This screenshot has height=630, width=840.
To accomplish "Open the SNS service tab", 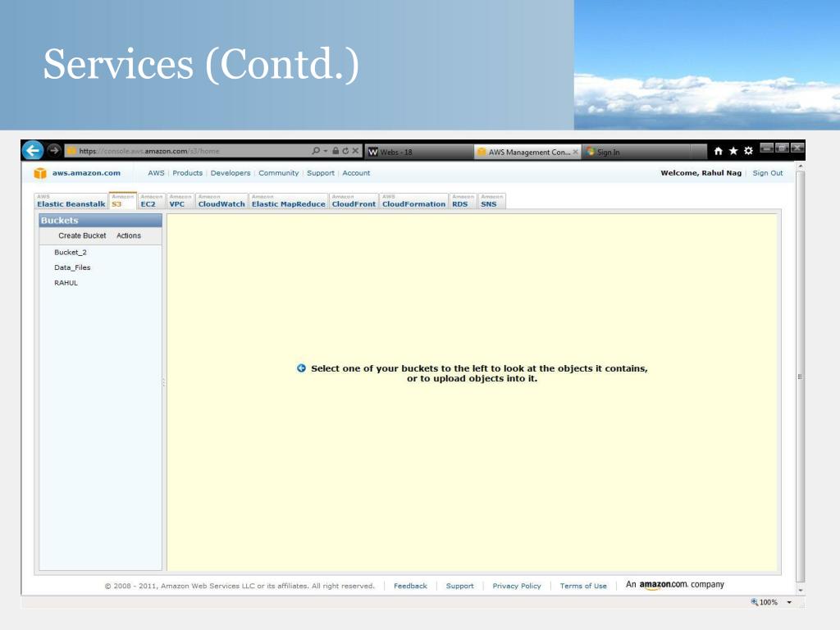I will click(492, 201).
